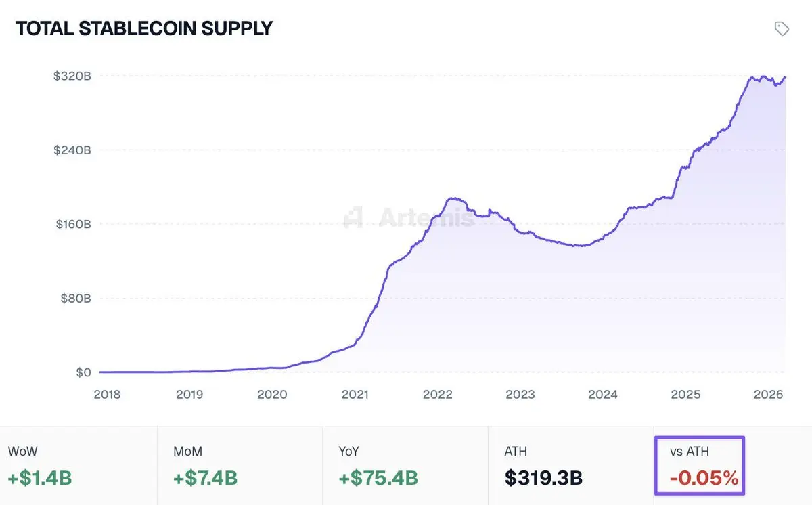
Task: Click the 2018 x-axis label
Action: pos(107,395)
